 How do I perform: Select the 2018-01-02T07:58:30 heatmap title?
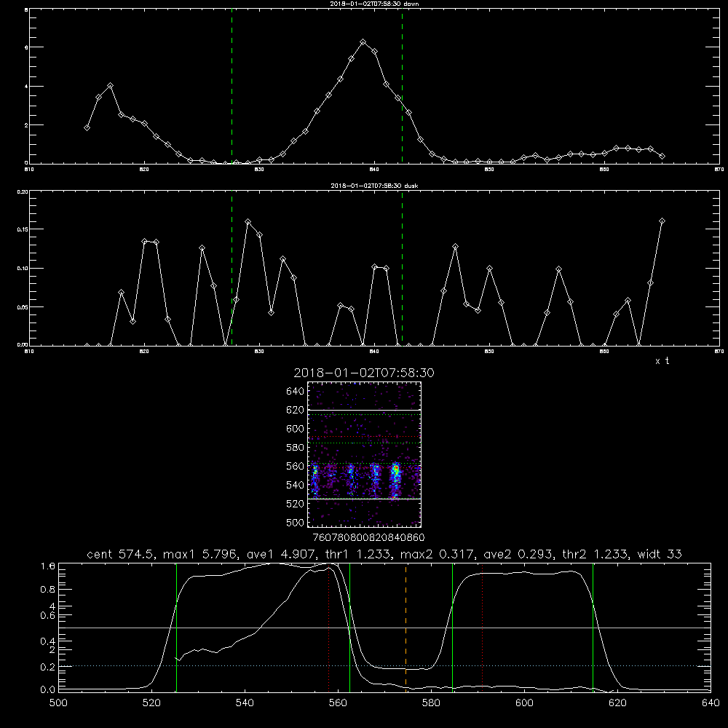point(364,373)
